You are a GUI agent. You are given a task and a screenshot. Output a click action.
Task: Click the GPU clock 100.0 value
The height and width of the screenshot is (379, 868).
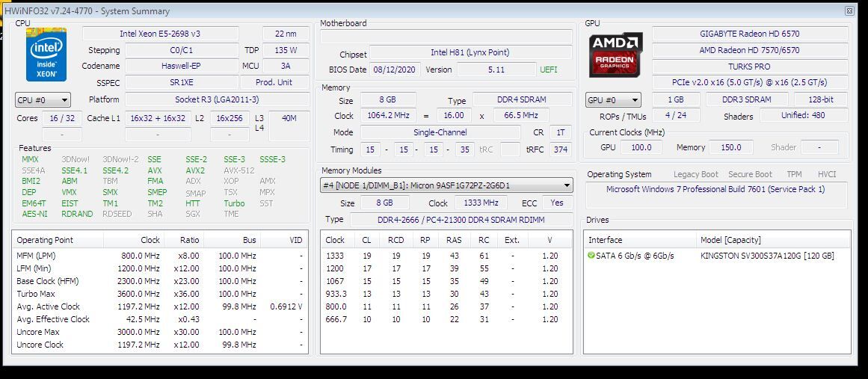point(641,148)
